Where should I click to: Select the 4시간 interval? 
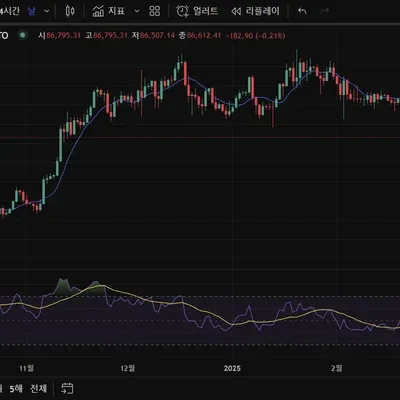coord(10,11)
